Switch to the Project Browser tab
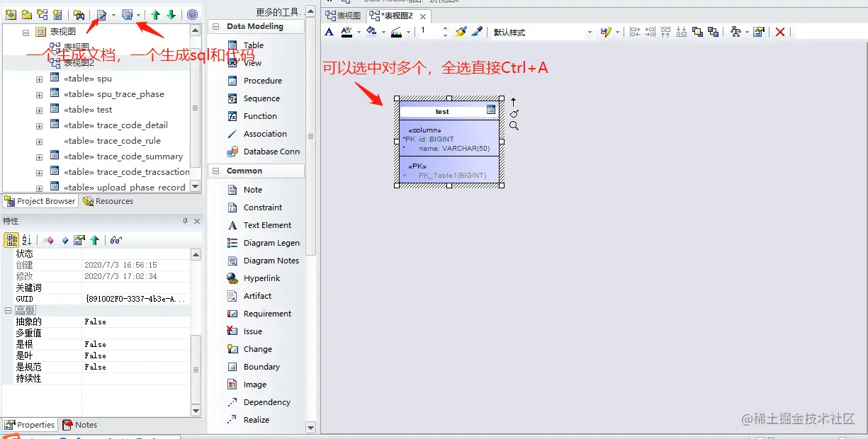The image size is (868, 439). [x=40, y=201]
